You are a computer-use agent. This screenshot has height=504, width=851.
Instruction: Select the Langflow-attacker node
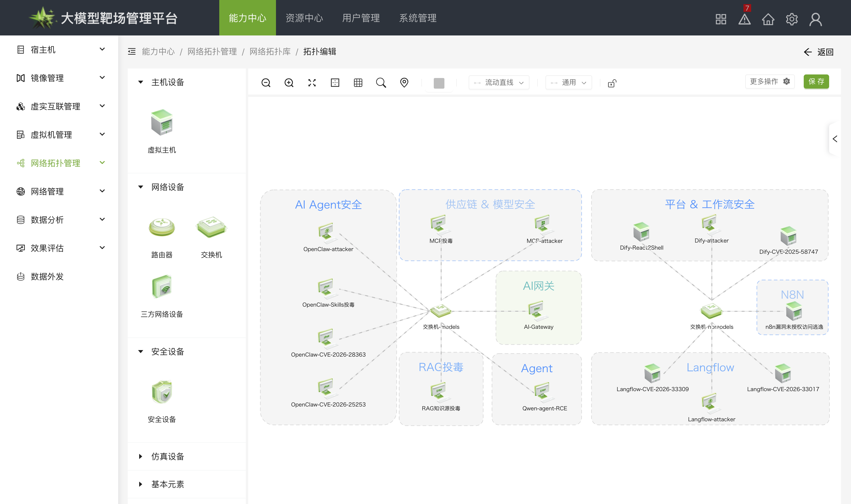click(x=711, y=404)
